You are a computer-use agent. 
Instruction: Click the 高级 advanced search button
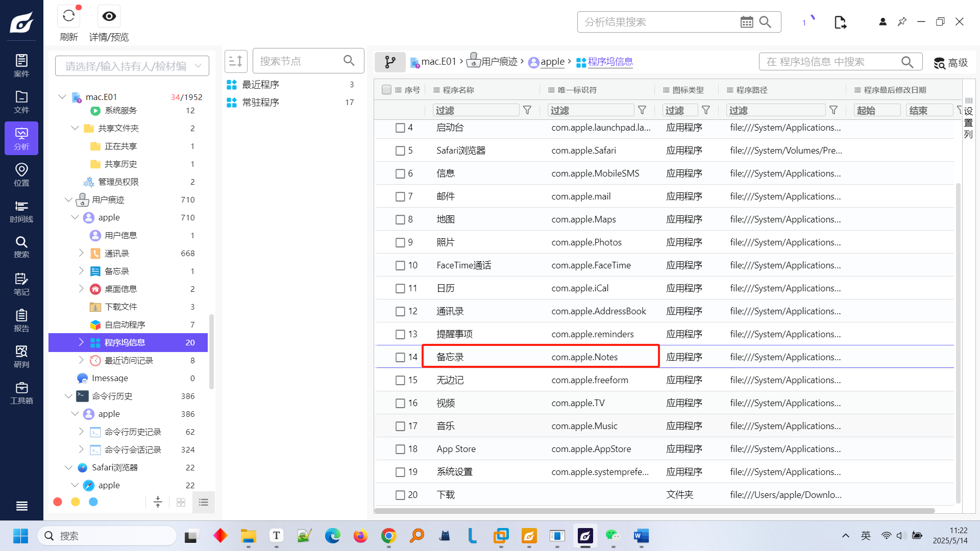(x=951, y=62)
